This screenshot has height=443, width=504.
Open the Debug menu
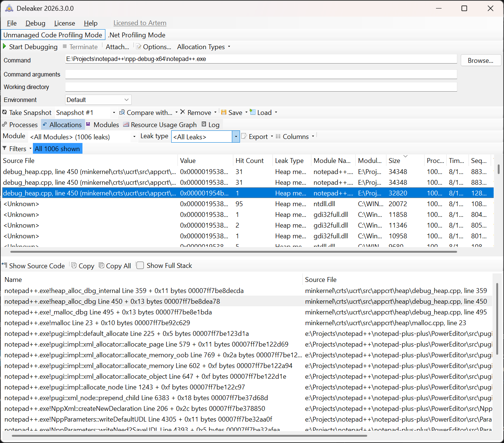pyautogui.click(x=35, y=23)
